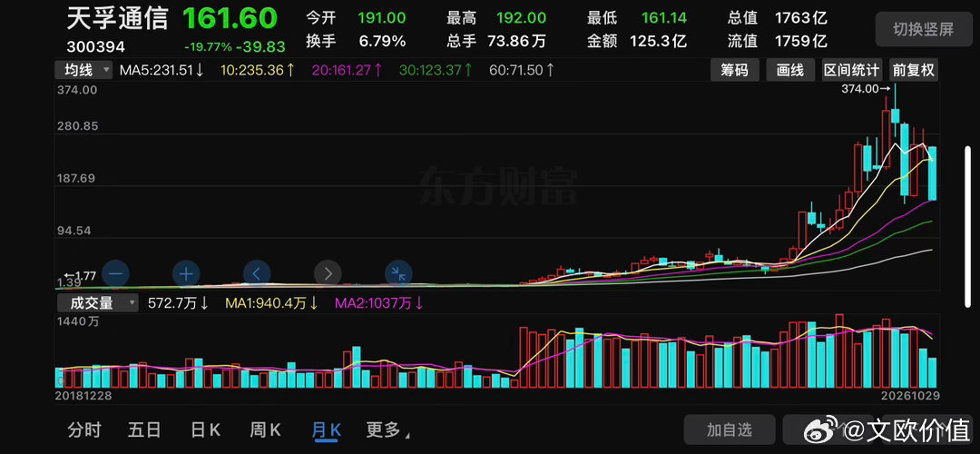Screen dimensions: 980x454
Task: Tap the 金额 125.3亿 value
Action: coord(637,42)
